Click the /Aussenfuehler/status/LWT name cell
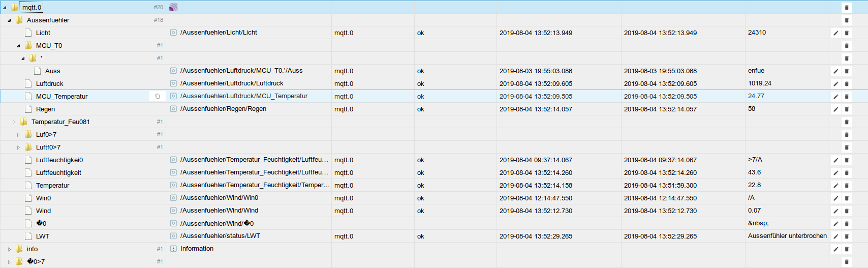Screen dimensions: 868x268 pyautogui.click(x=220, y=236)
